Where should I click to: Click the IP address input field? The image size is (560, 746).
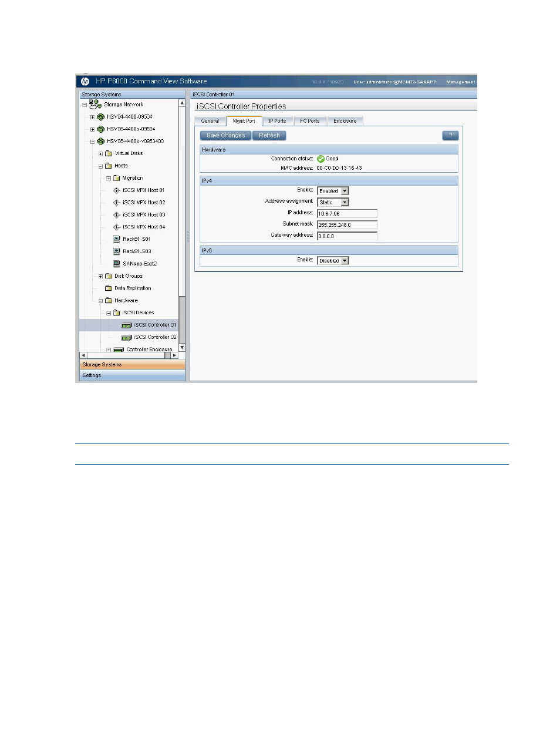coord(347,214)
